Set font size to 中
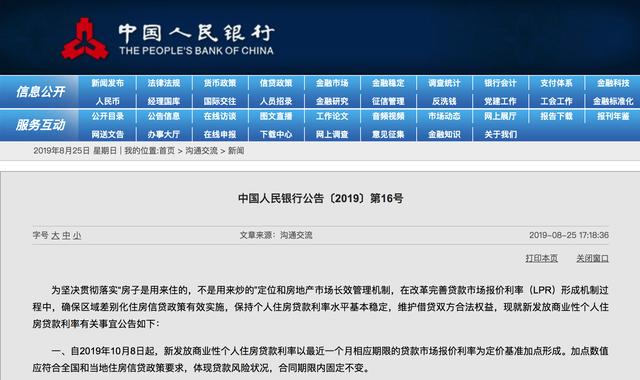The width and height of the screenshot is (640, 380). tap(66, 236)
